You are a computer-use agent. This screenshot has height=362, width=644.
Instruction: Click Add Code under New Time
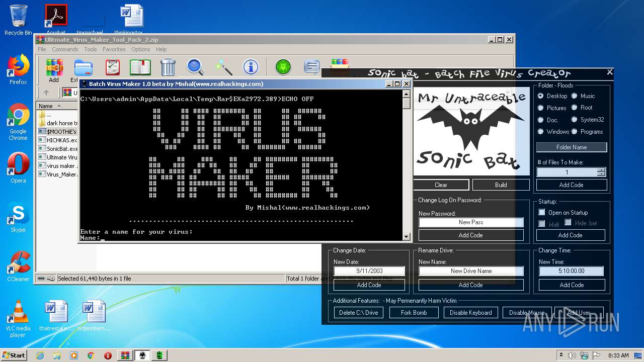click(x=572, y=285)
